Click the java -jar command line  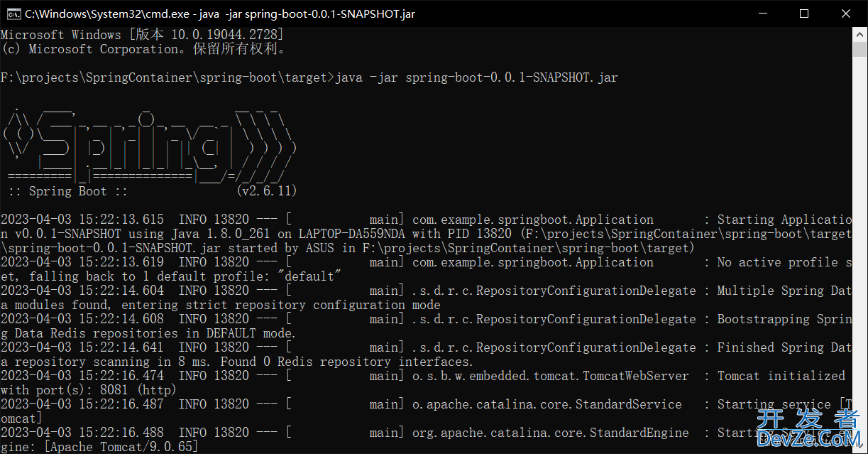(309, 77)
